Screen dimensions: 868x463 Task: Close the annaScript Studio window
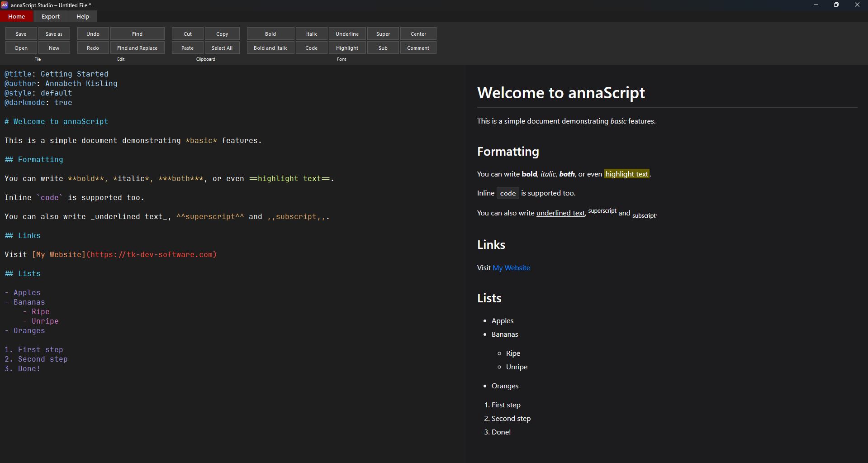point(857,5)
